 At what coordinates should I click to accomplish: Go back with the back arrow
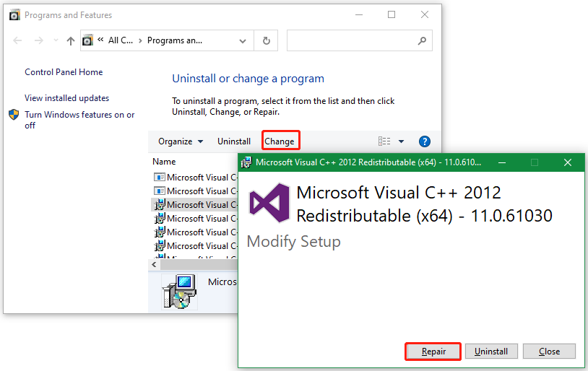pyautogui.click(x=17, y=40)
